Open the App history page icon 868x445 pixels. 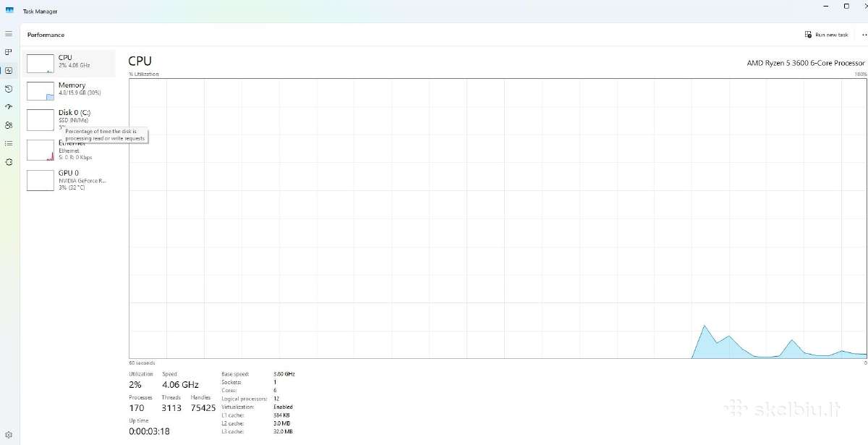(x=9, y=88)
